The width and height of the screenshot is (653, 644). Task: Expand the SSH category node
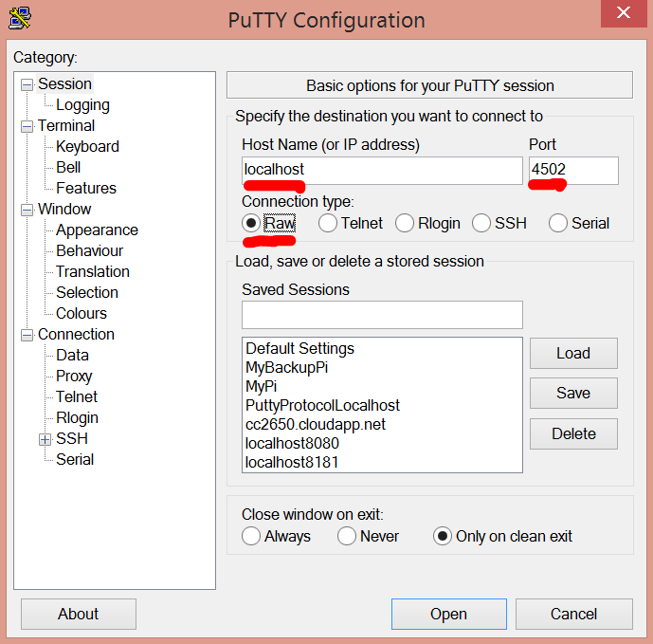click(x=45, y=439)
